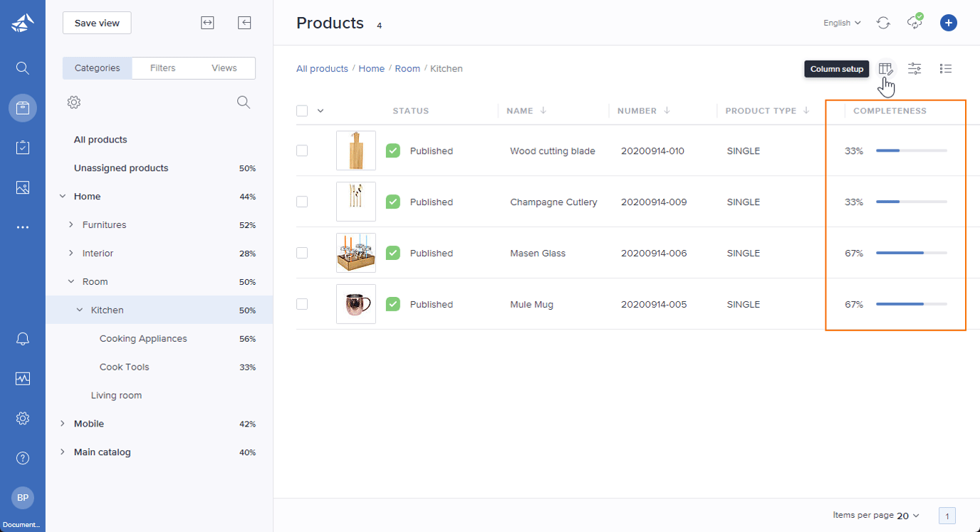Click the blue add product plus button

(x=948, y=23)
